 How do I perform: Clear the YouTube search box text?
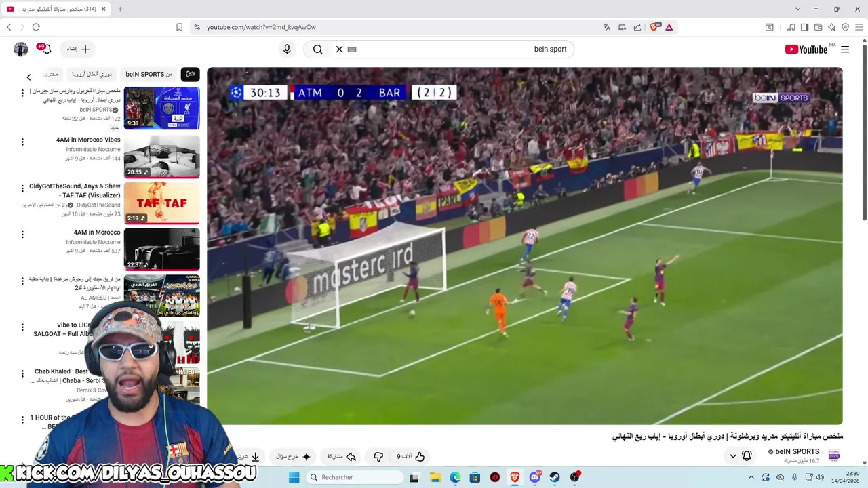click(x=340, y=49)
